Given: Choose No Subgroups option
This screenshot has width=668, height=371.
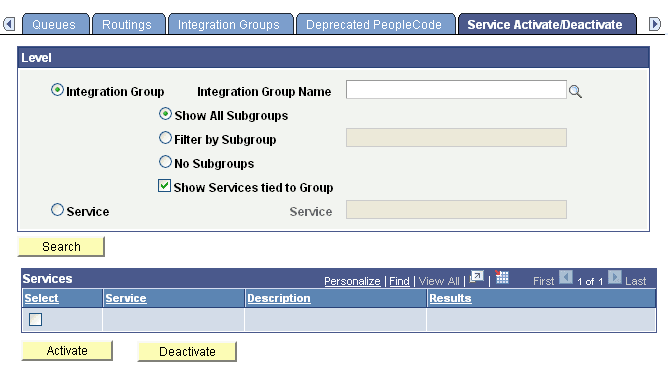Looking at the screenshot, I should coord(165,161).
